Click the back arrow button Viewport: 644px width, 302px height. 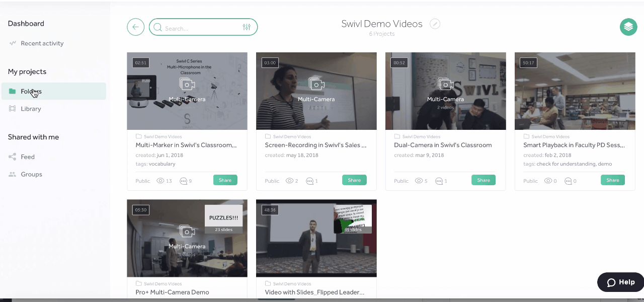point(135,27)
